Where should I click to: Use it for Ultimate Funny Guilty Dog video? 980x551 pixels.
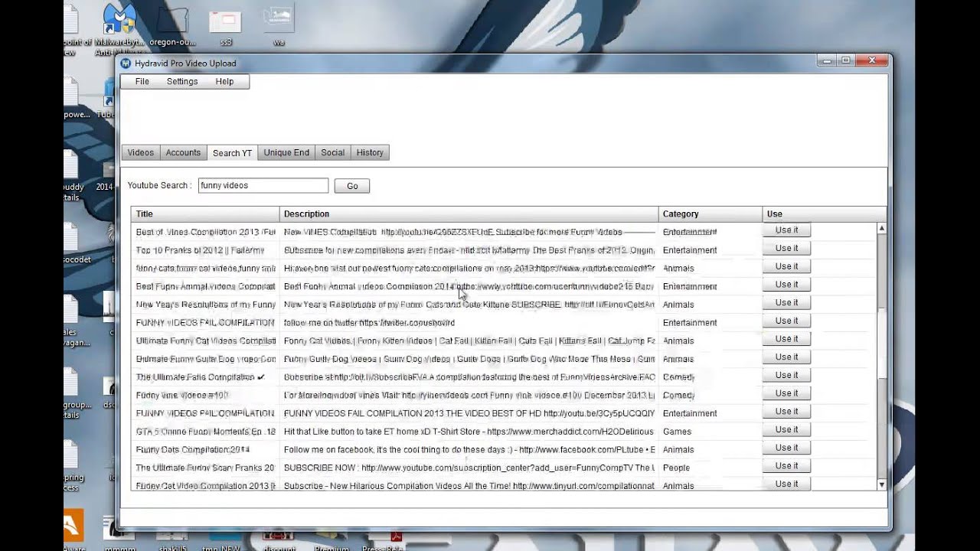tap(786, 357)
